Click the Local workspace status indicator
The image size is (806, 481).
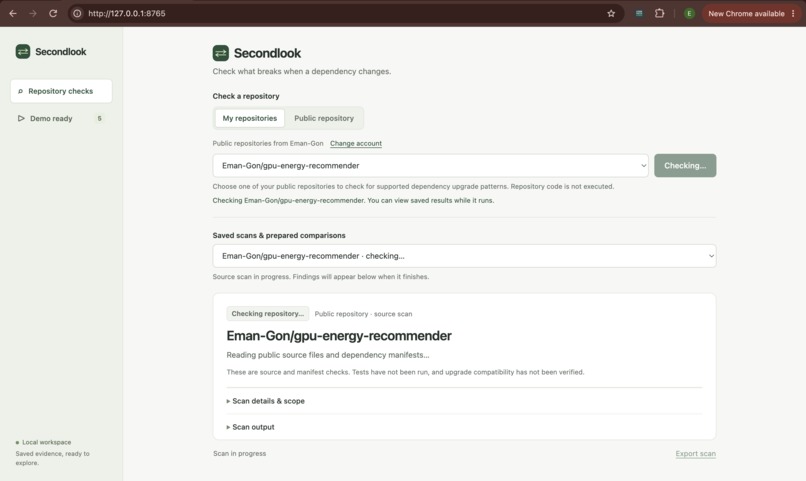[43, 442]
